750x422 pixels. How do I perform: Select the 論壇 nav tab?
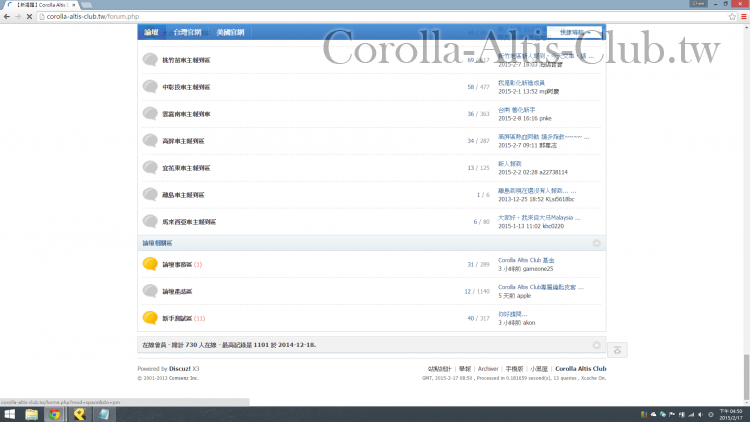(x=151, y=32)
